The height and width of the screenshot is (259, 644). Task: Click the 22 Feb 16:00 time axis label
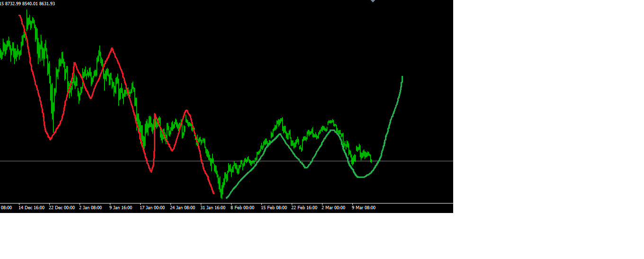[304, 208]
